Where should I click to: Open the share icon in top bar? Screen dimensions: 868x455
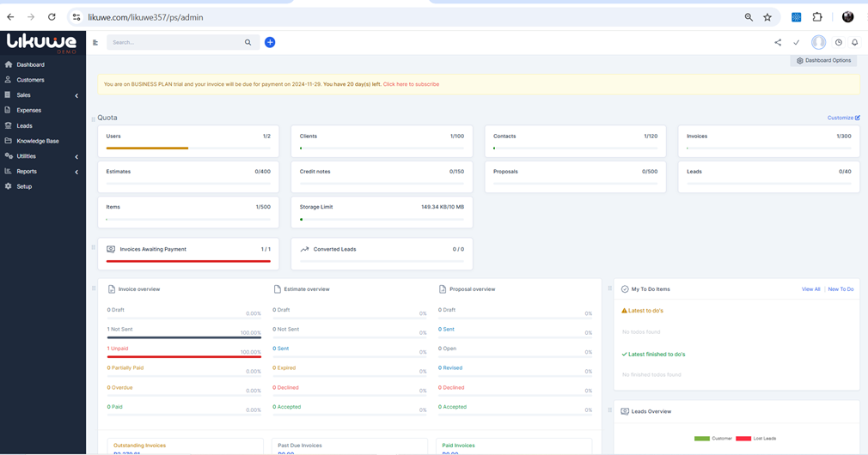pos(778,42)
